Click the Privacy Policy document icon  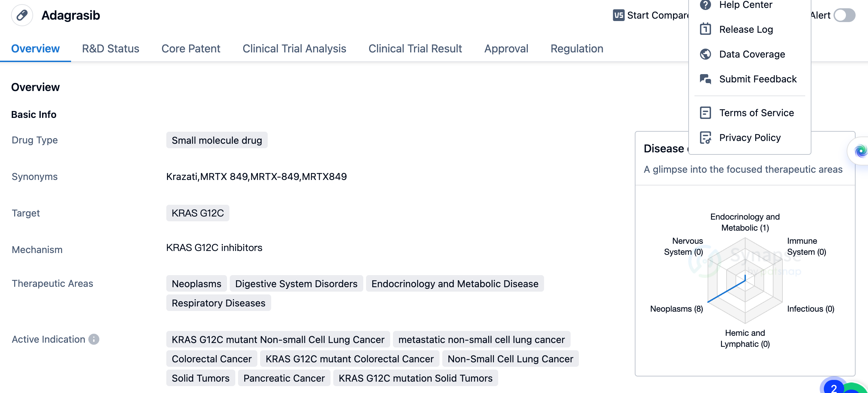(x=705, y=138)
